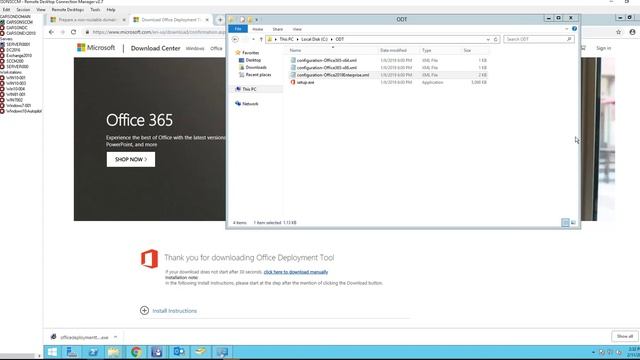Switch Explorer to large icons view

pos(573,222)
